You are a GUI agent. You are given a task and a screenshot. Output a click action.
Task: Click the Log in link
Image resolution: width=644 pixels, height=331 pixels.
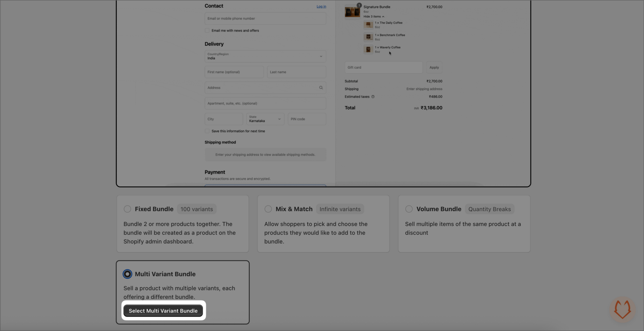coord(321,6)
